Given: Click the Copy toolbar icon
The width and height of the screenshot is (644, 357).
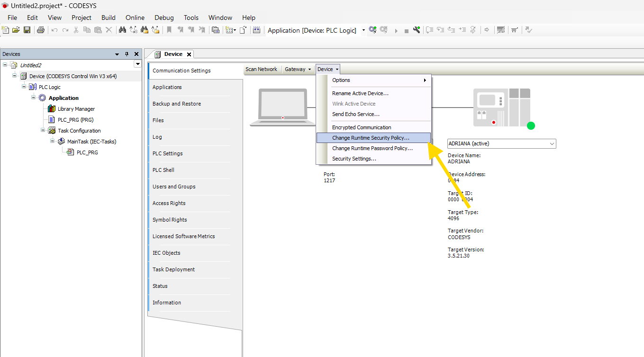Looking at the screenshot, I should coord(87,30).
